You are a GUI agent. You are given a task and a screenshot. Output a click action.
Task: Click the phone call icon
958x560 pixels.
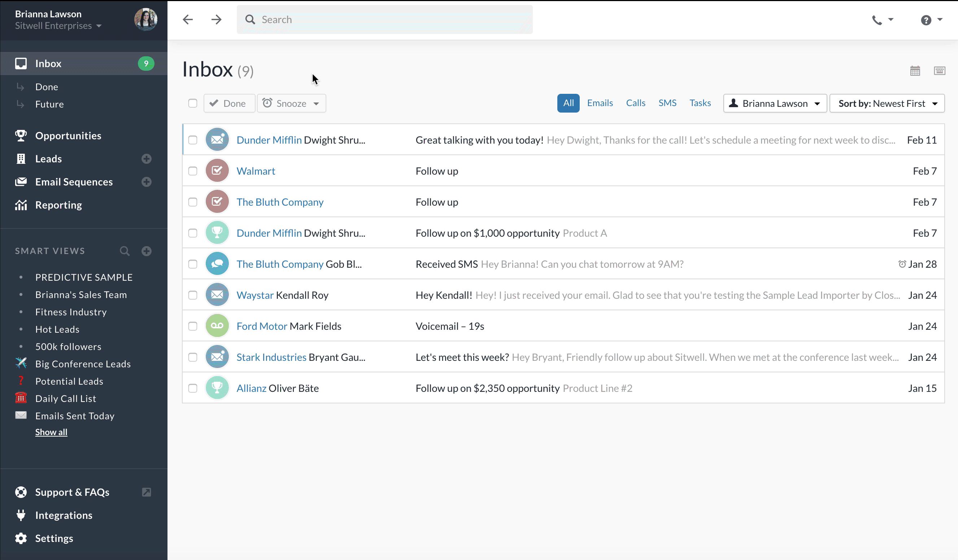[x=877, y=20]
